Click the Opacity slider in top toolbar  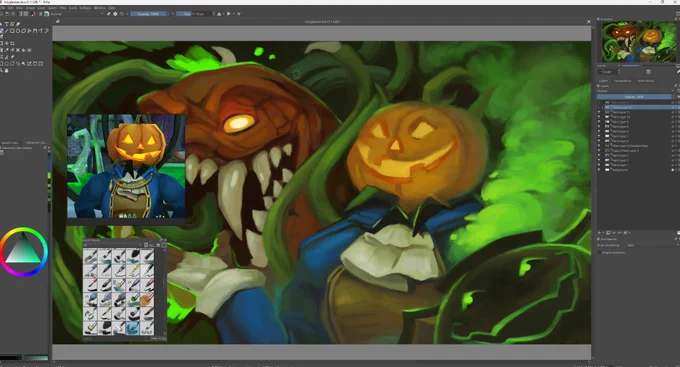pyautogui.click(x=148, y=14)
